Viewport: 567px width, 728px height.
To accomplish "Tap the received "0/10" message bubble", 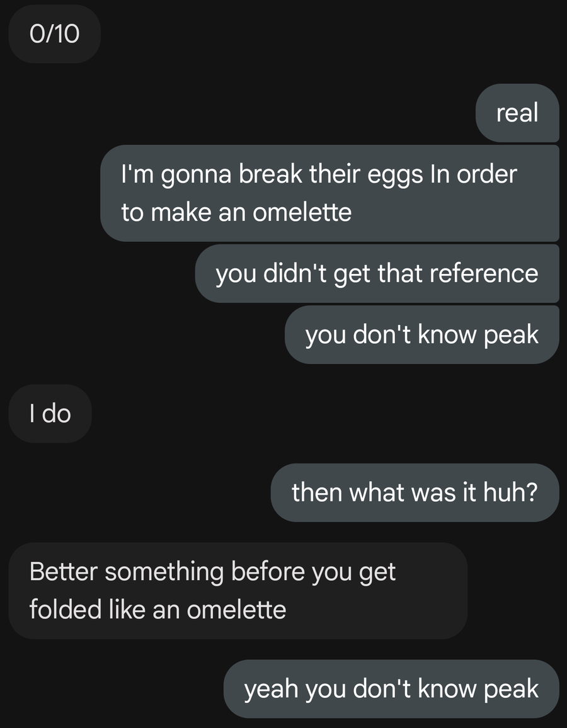I will [x=54, y=33].
